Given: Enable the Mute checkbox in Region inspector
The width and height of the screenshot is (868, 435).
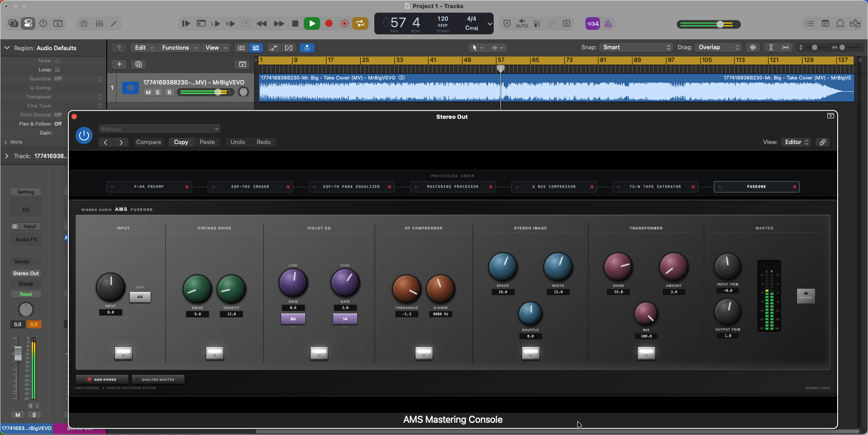Looking at the screenshot, I should tap(57, 61).
